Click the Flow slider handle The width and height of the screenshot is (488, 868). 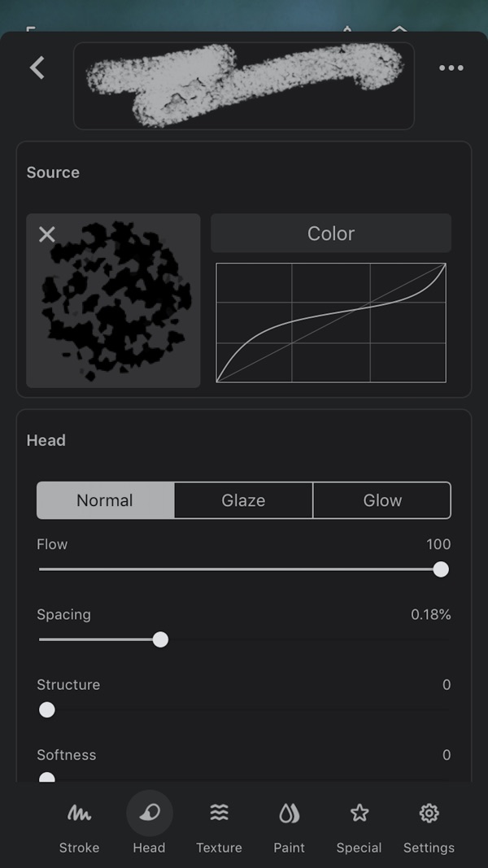coord(441,569)
